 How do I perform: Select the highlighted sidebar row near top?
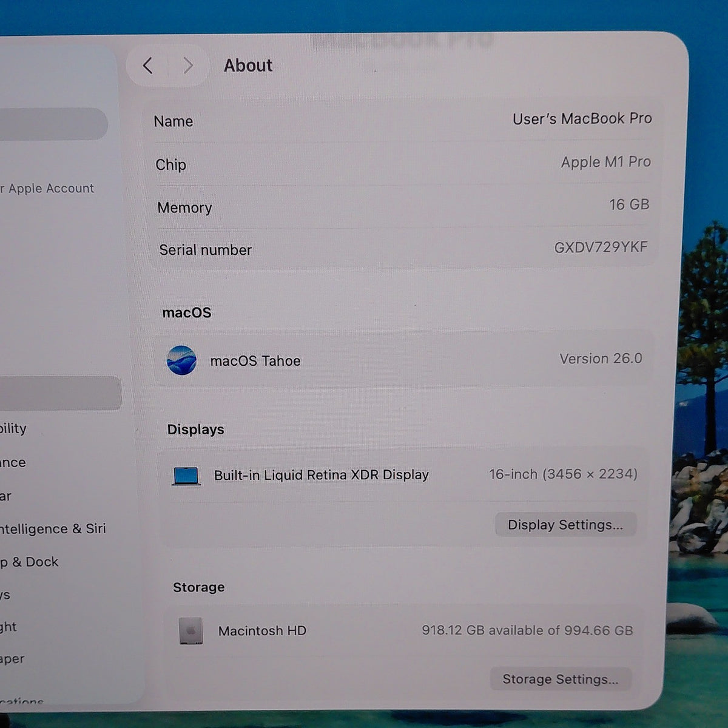pyautogui.click(x=54, y=124)
